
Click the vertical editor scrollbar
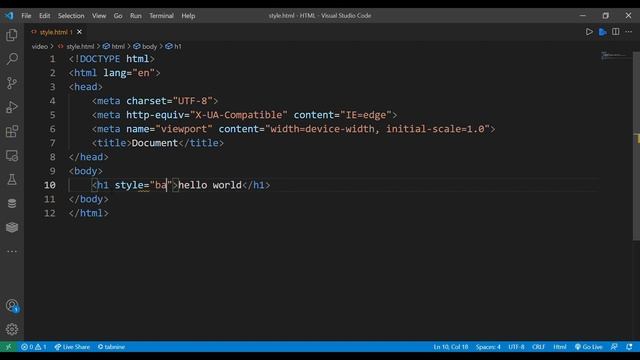point(636,146)
